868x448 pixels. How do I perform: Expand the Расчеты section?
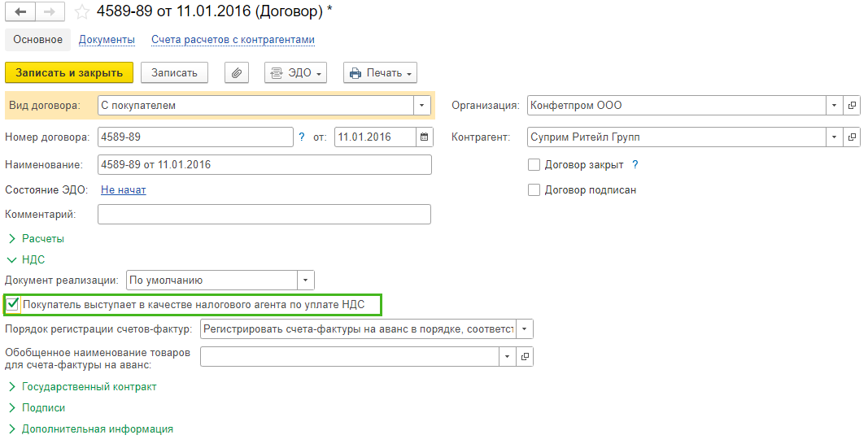tap(36, 239)
